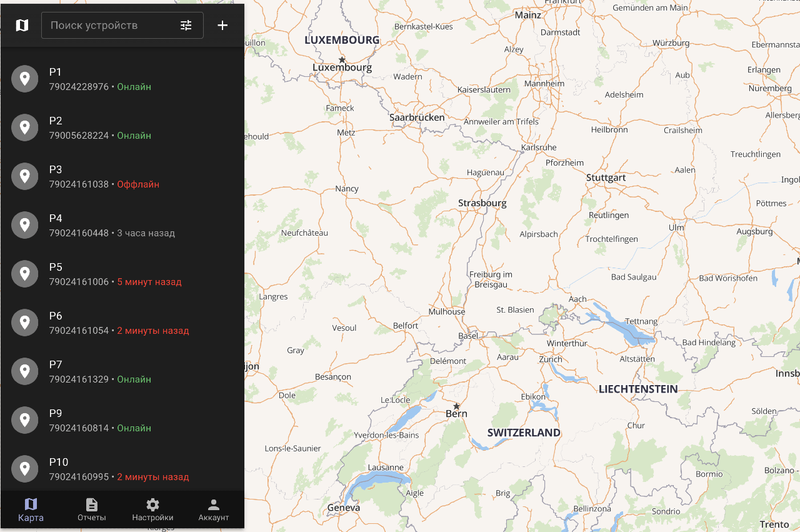The width and height of the screenshot is (800, 532).
Task: Click the location pin avatar for P4
Action: click(x=25, y=225)
